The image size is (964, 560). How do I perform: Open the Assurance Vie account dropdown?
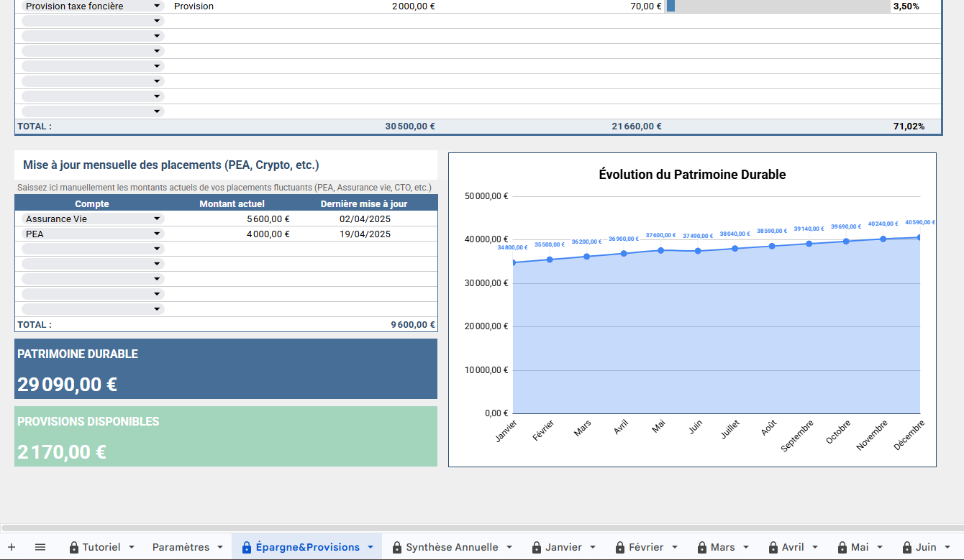[156, 219]
